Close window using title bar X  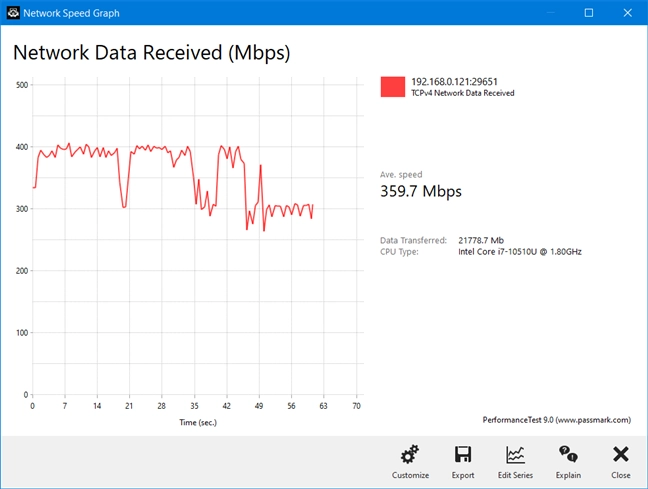pos(627,13)
